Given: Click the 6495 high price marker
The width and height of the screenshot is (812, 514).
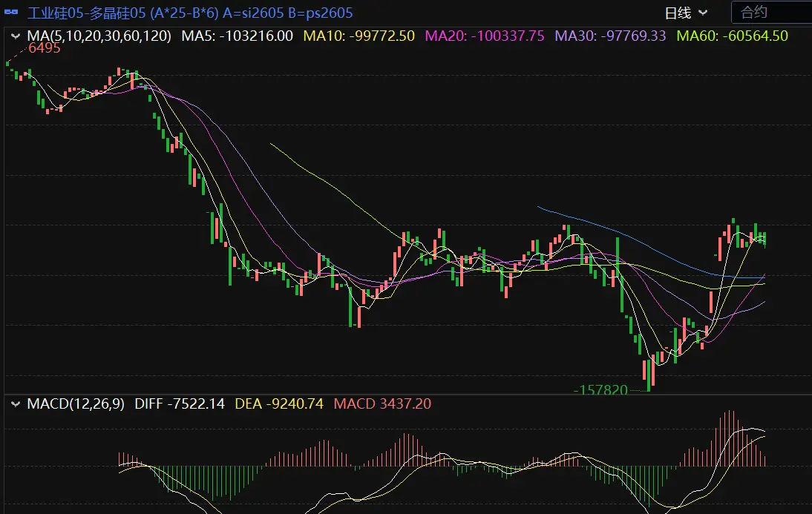Looking at the screenshot, I should (44, 48).
